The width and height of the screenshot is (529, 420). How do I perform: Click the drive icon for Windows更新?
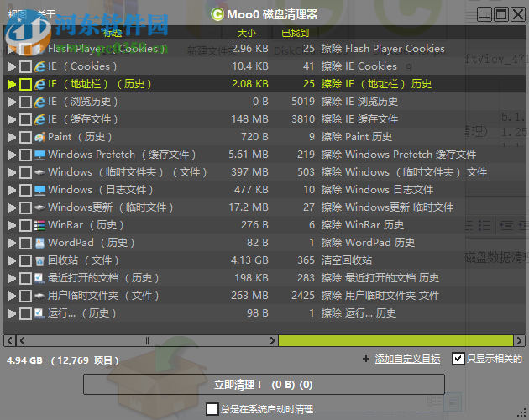39,207
